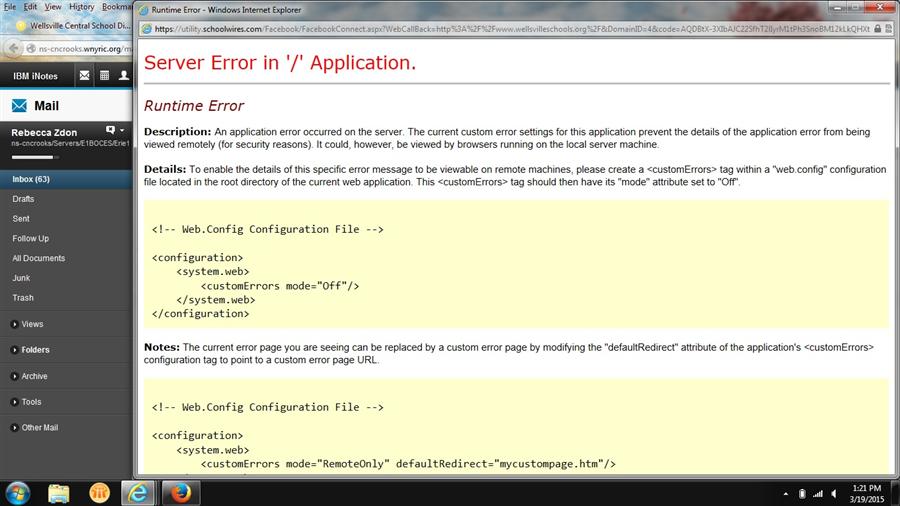Click the orange round app icon on taskbar

(x=99, y=493)
